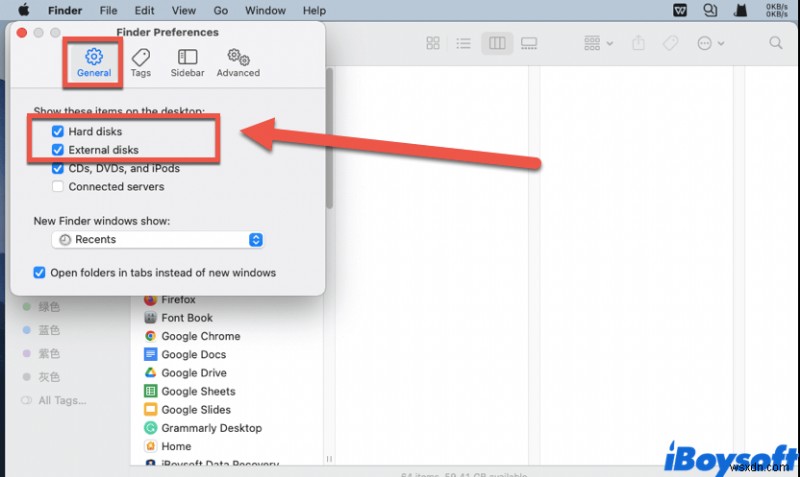Image resolution: width=800 pixels, height=477 pixels.
Task: Toggle Open folders in tabs checkbox
Action: pos(39,272)
